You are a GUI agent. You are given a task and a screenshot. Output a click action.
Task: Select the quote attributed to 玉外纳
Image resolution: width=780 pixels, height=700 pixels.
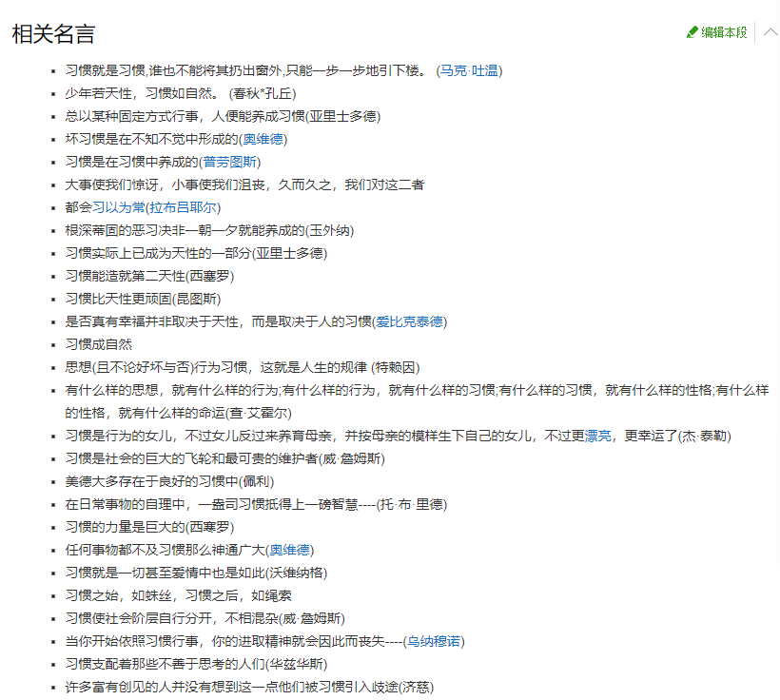[x=209, y=230]
